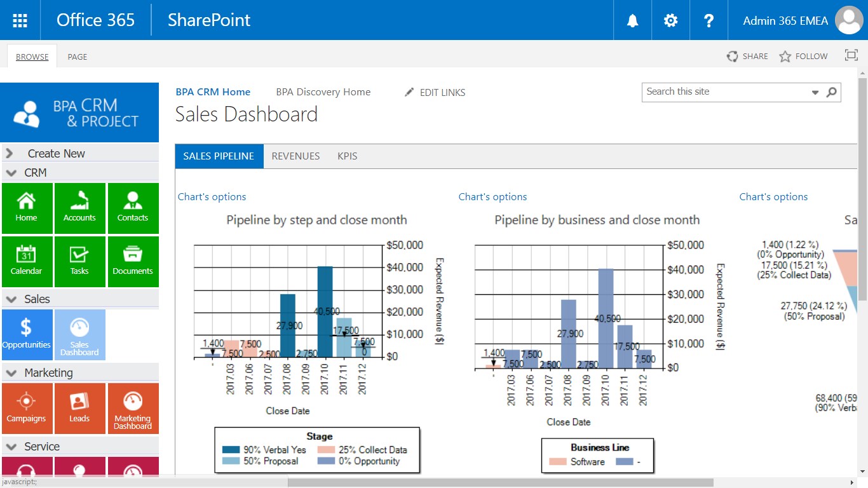Click the Sales Dashboard page title
868x488 pixels.
(247, 114)
